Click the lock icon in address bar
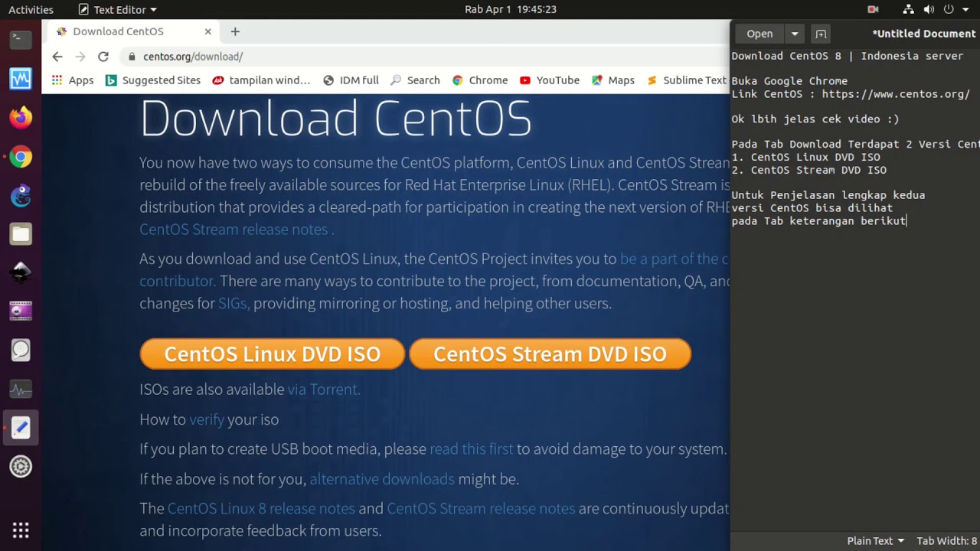Viewport: 980px width, 551px height. tap(132, 57)
